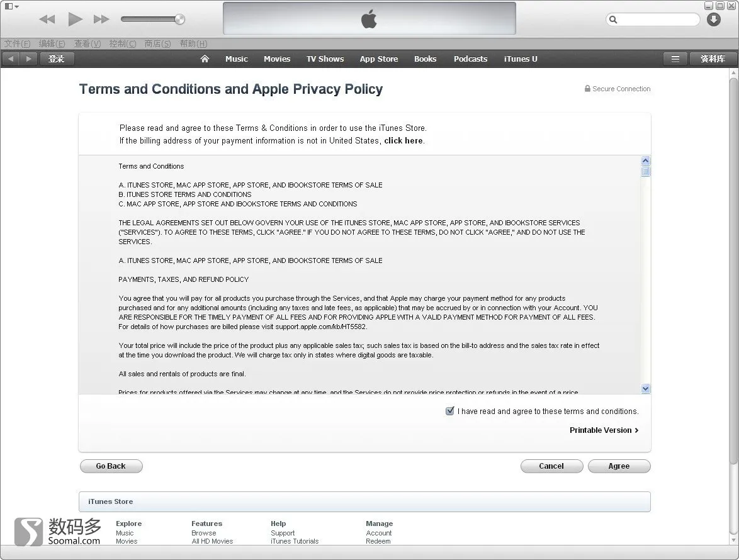Open the Podcasts tab
Viewport: 739px width, 560px height.
[x=470, y=59]
